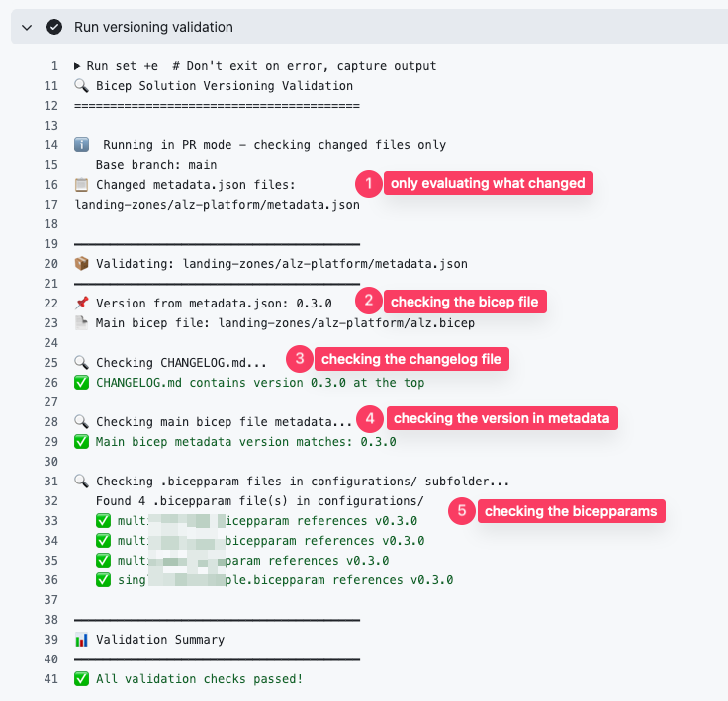The width and height of the screenshot is (728, 701).
Task: Click the 'checking the bicepparams' label
Action: [x=570, y=511]
